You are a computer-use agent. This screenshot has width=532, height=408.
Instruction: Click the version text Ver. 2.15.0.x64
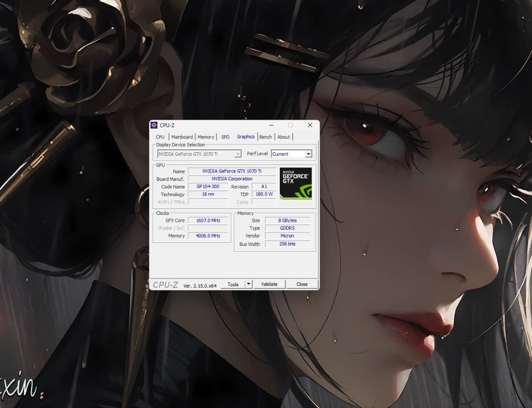(x=200, y=286)
